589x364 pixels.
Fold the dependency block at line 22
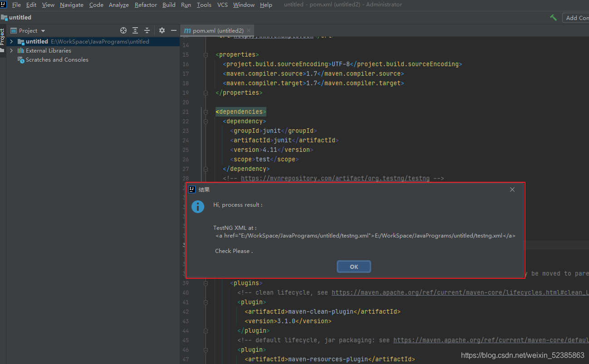coord(206,121)
